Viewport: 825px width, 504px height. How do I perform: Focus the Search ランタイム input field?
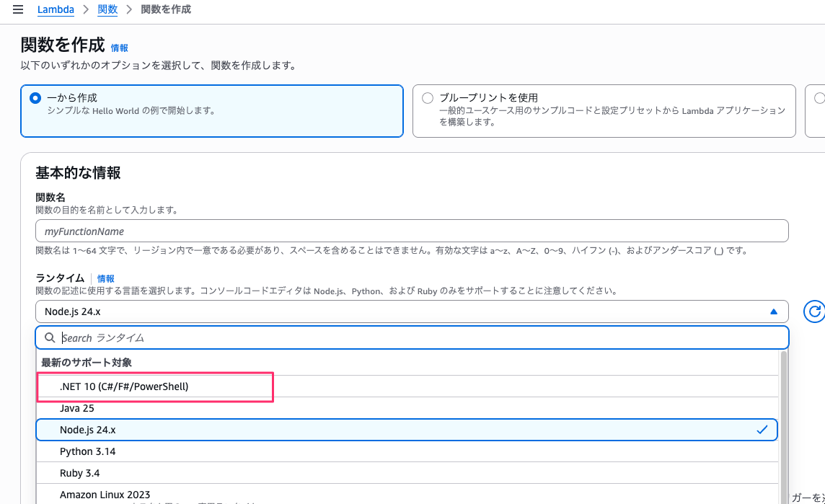(418, 337)
